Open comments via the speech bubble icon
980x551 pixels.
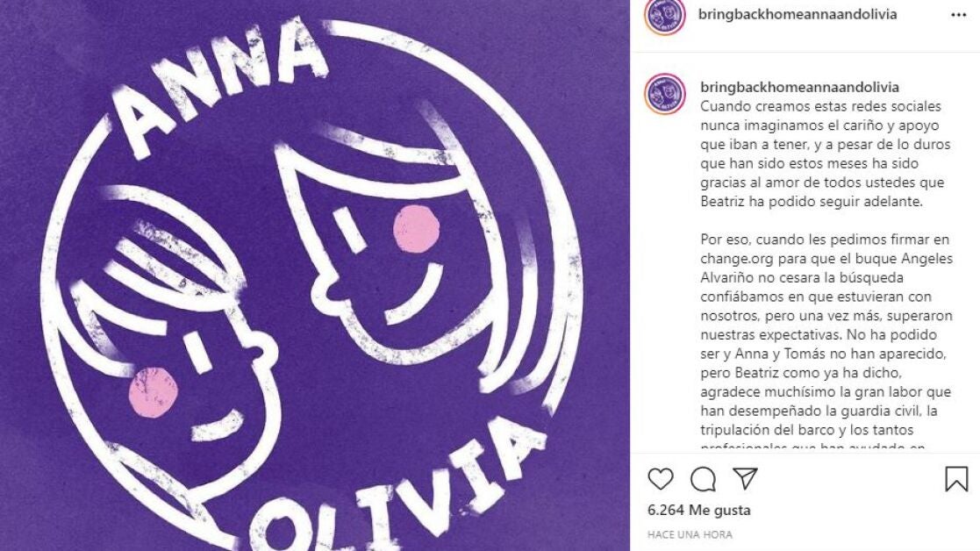(703, 479)
